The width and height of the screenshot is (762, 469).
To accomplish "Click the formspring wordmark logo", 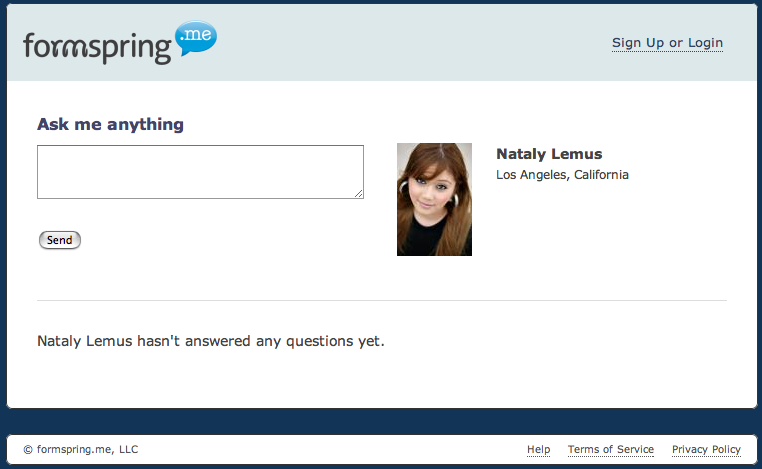I will (x=97, y=47).
